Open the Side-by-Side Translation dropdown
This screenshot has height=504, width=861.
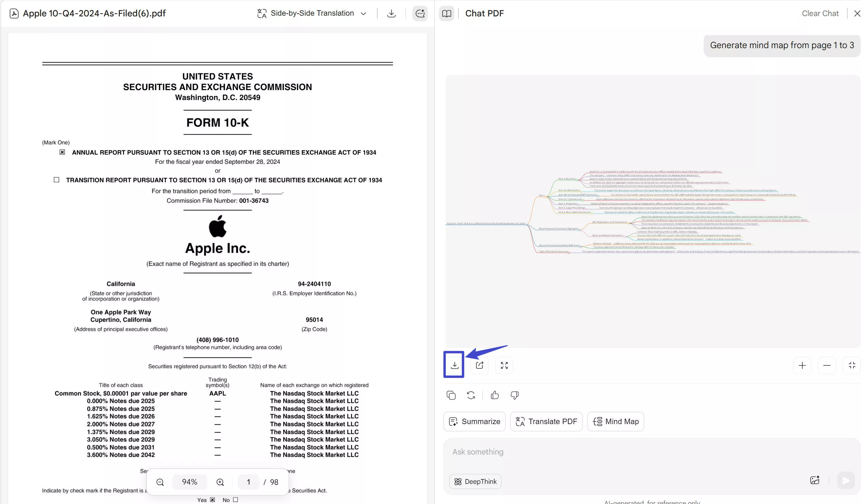[312, 13]
